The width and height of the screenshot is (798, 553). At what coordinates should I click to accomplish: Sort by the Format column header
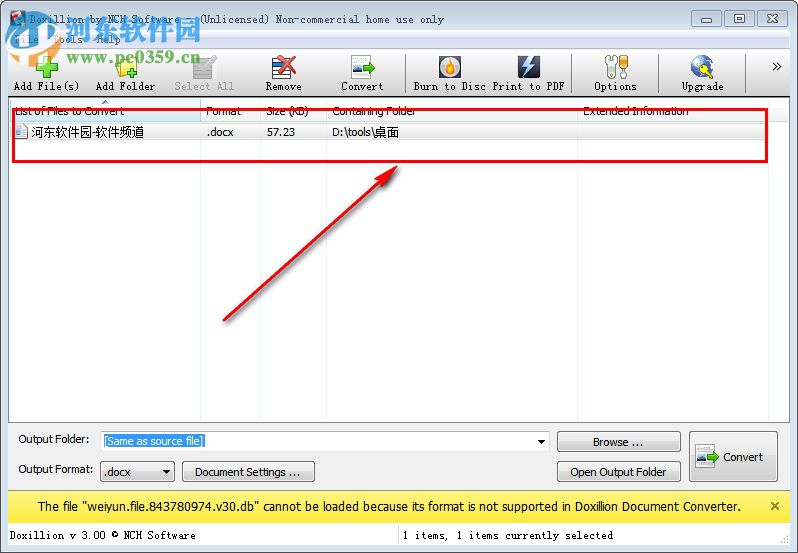pyautogui.click(x=231, y=111)
